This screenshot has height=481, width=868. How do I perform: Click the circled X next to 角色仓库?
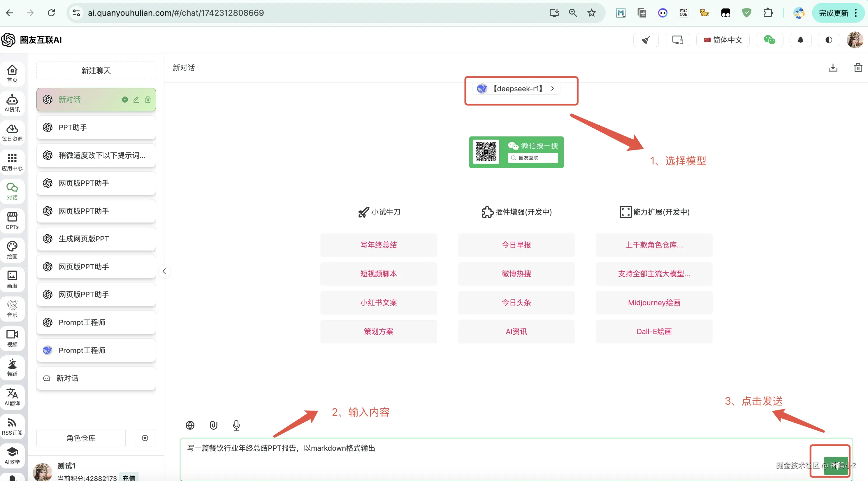[x=145, y=438]
